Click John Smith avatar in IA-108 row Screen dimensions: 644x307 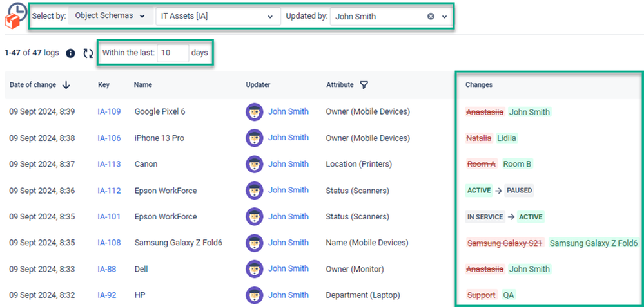tap(254, 243)
